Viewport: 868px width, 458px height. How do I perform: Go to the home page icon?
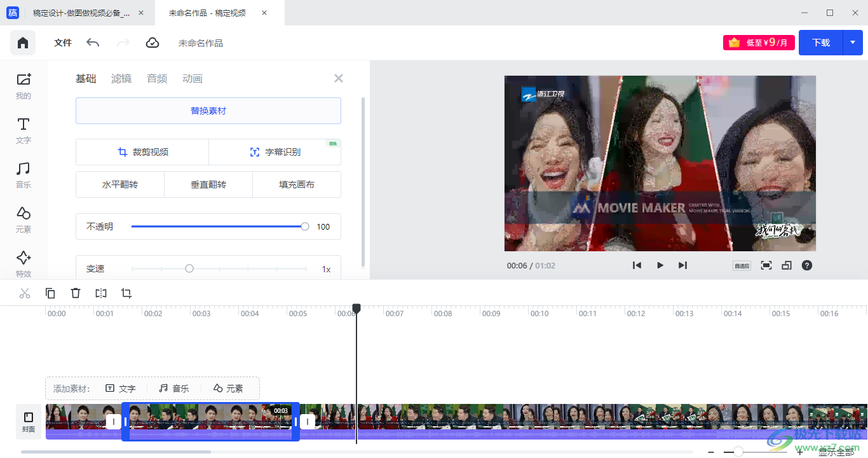[23, 43]
